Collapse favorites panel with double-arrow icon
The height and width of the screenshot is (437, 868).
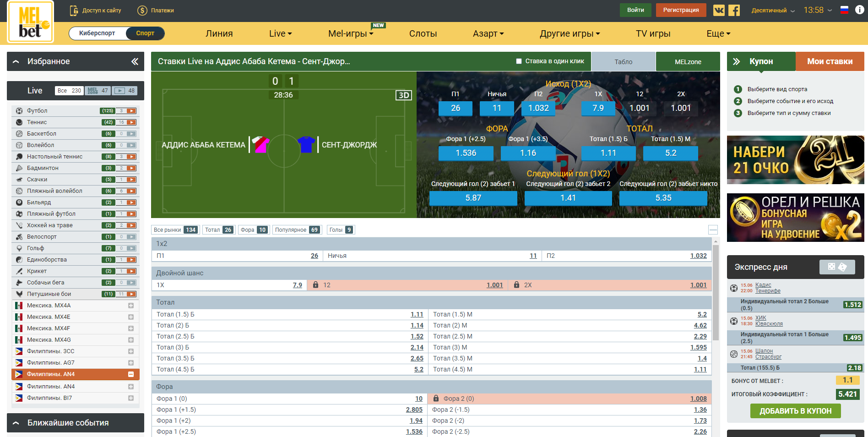pyautogui.click(x=135, y=61)
